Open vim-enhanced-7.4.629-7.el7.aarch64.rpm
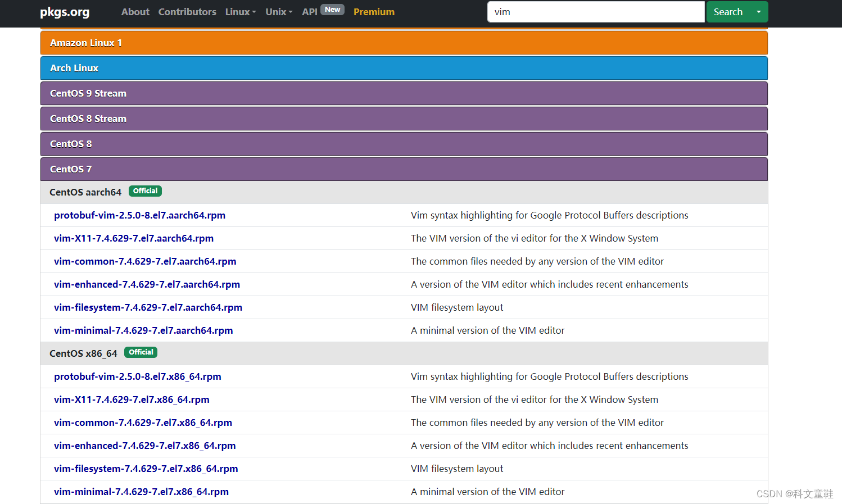 (x=147, y=284)
